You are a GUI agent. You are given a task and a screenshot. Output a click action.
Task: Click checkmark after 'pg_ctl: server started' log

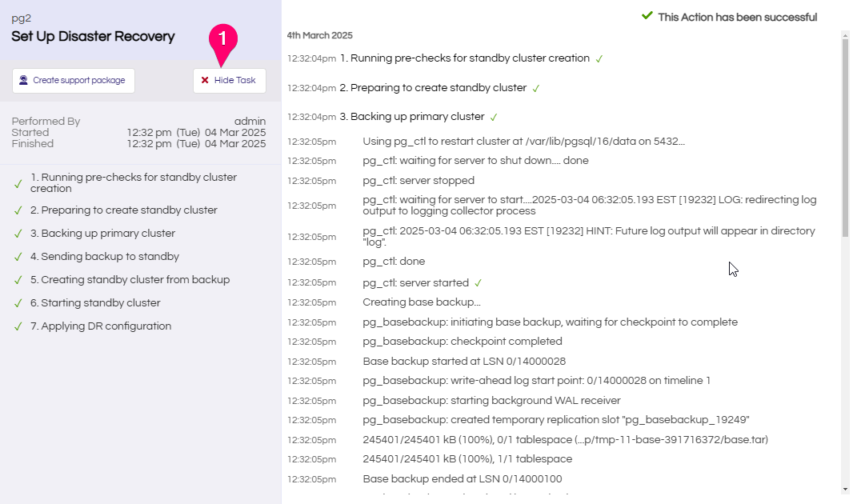click(478, 283)
